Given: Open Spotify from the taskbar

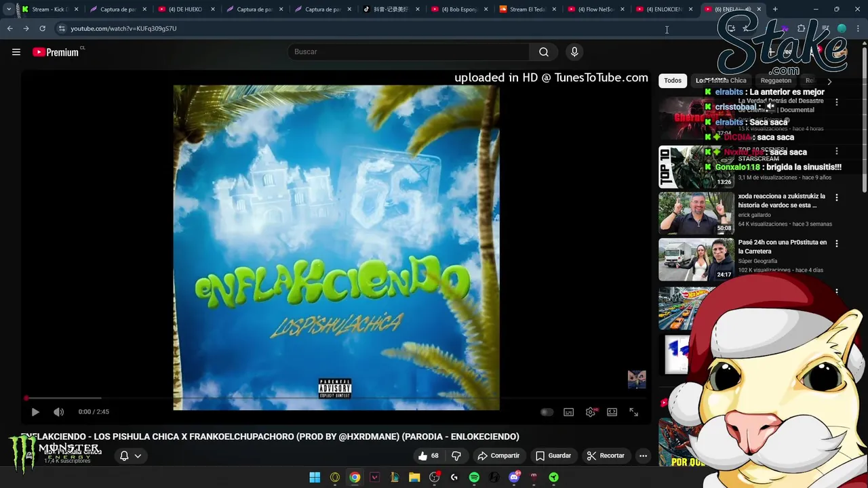Looking at the screenshot, I should pyautogui.click(x=474, y=477).
